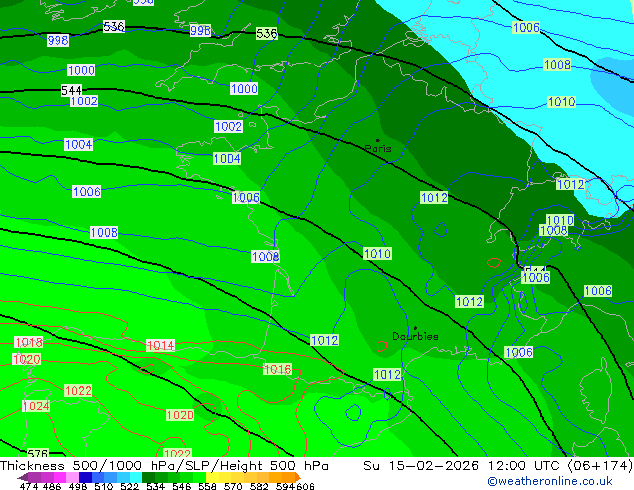Screen dimensions: 634x490
Task: Select the red 1016 isobar label
Action: (277, 369)
